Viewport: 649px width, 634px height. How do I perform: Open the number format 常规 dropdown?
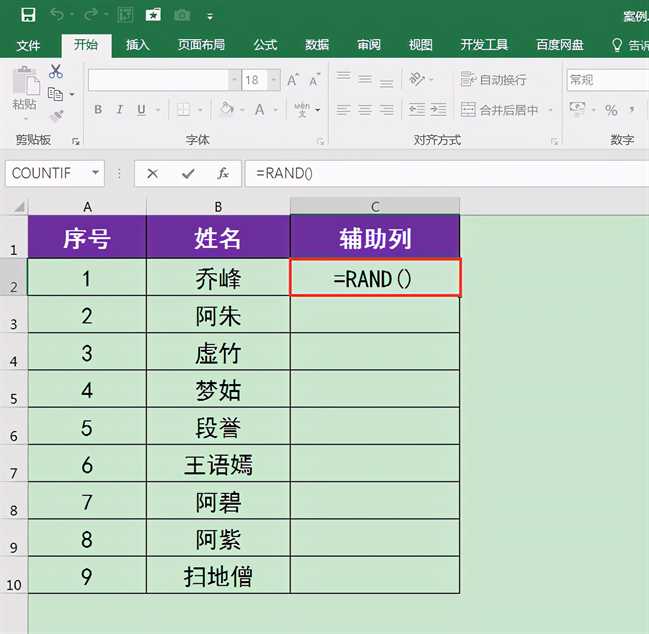click(x=607, y=80)
